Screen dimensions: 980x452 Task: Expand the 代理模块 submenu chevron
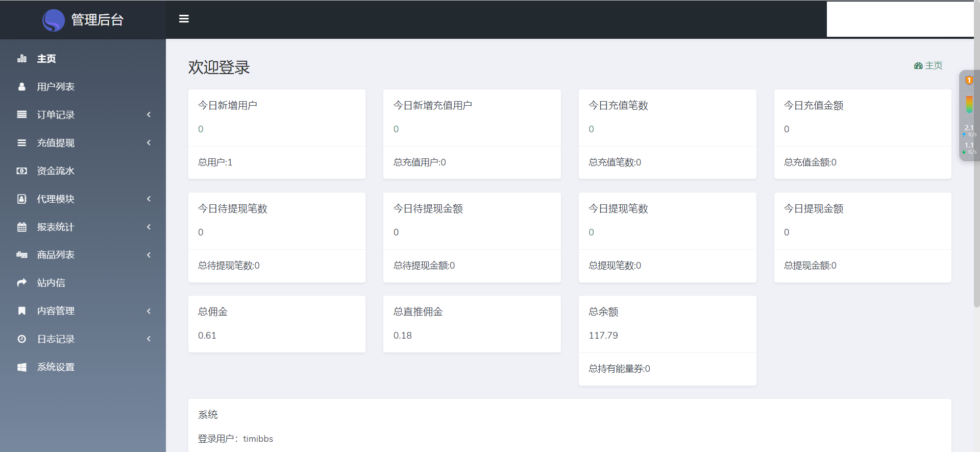pos(149,199)
